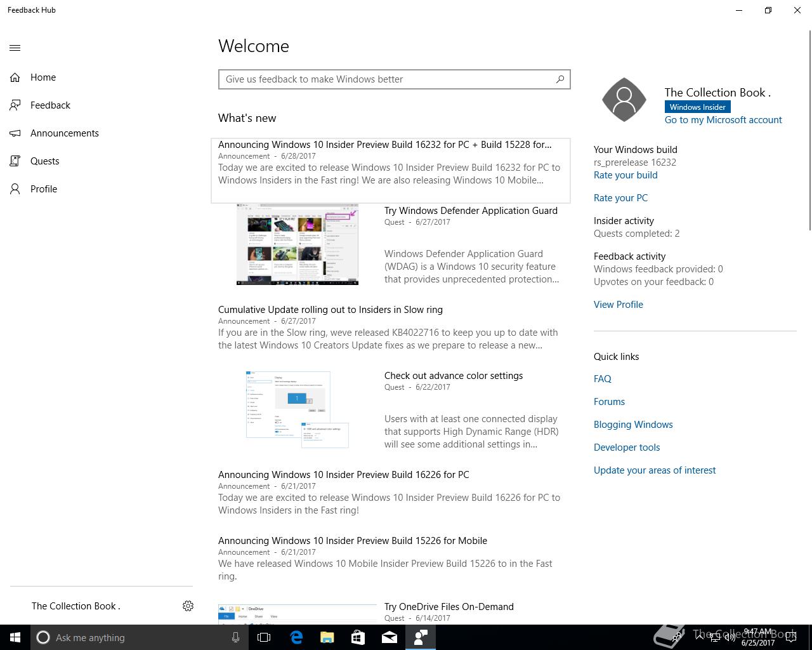Open Mail app from taskbar

click(390, 637)
